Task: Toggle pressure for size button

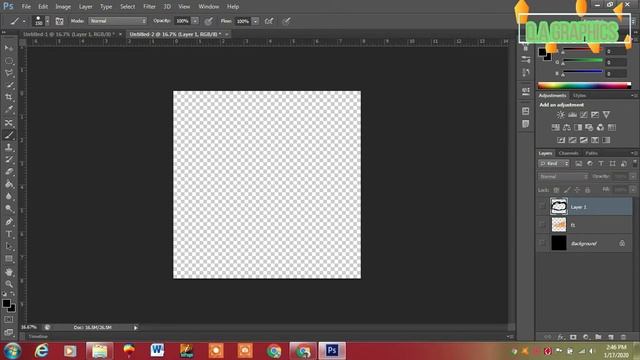Action: [x=287, y=21]
